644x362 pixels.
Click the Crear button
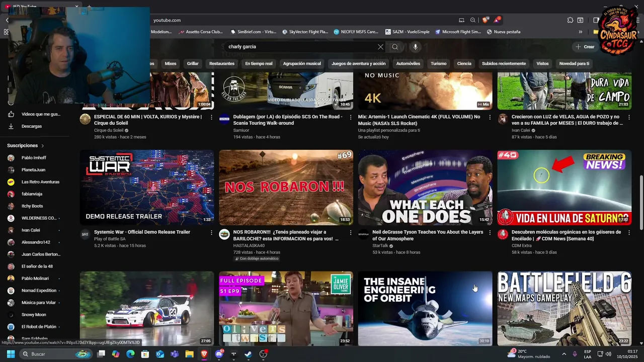tap(585, 47)
